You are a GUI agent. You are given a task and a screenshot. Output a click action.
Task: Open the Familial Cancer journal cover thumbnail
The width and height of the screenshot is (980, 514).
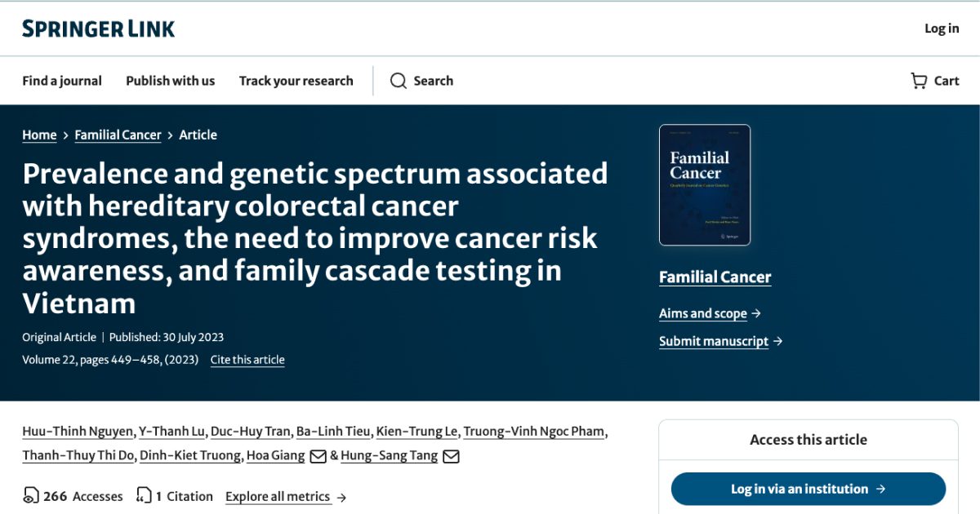pos(704,184)
